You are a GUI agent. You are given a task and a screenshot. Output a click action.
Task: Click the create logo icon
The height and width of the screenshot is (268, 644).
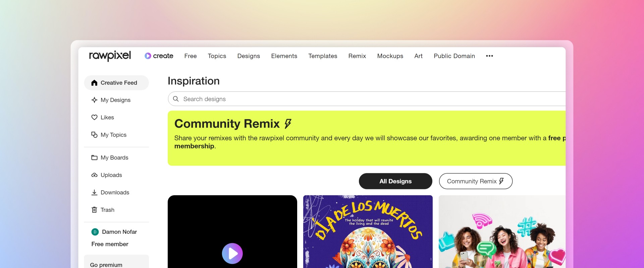(x=148, y=56)
